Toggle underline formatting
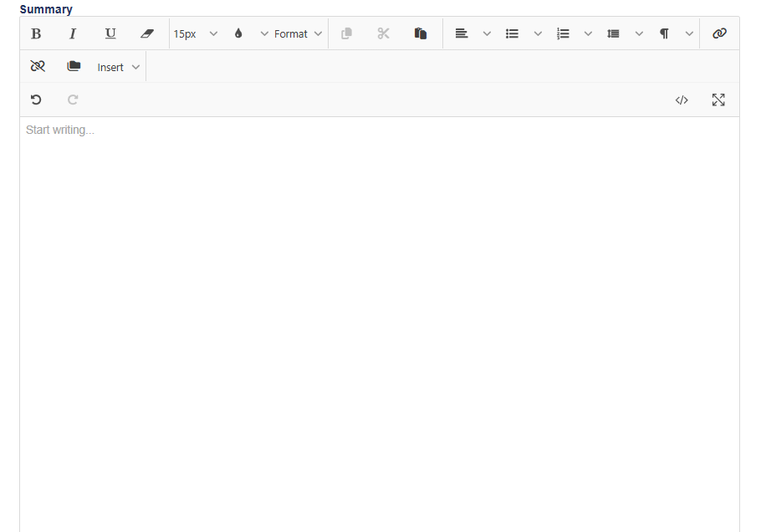 tap(110, 33)
